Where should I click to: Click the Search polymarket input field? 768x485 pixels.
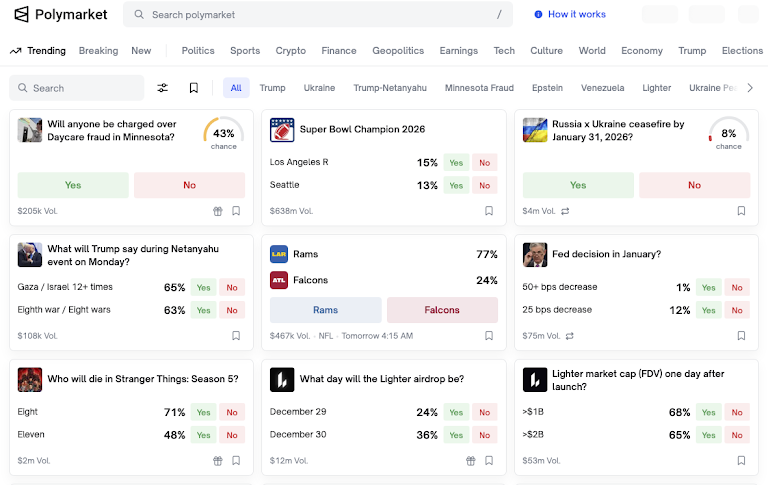coord(320,15)
